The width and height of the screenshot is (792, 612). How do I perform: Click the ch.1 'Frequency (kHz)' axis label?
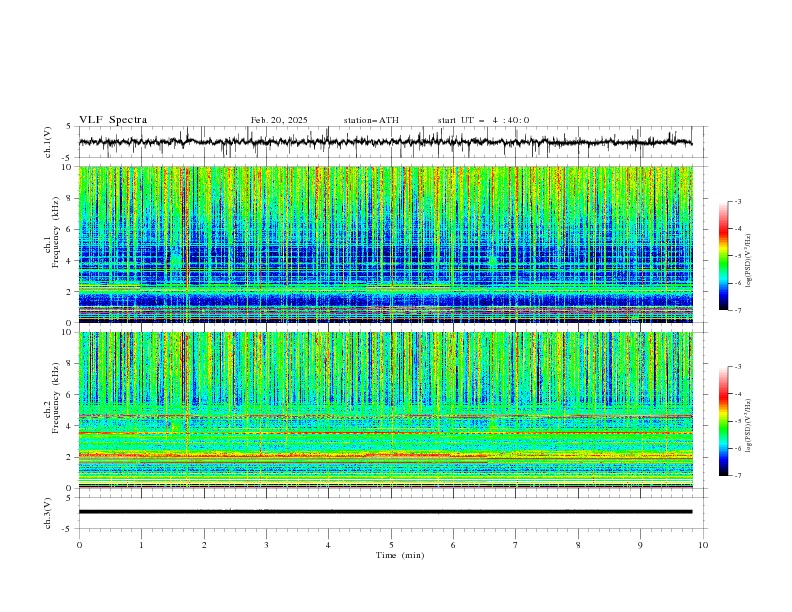(x=56, y=230)
